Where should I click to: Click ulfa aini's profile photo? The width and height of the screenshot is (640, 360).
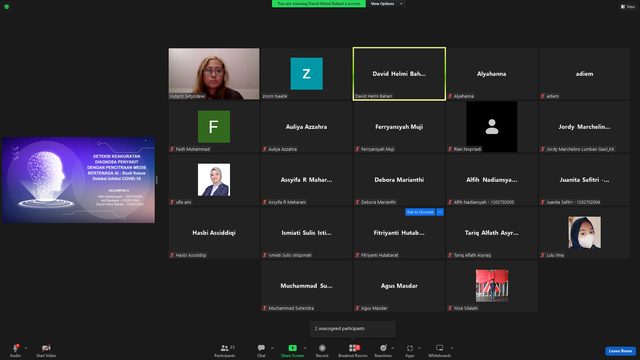click(214, 180)
